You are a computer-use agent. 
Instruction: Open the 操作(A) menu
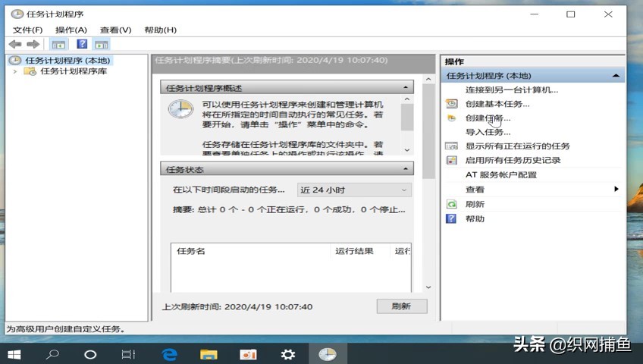[x=71, y=30]
